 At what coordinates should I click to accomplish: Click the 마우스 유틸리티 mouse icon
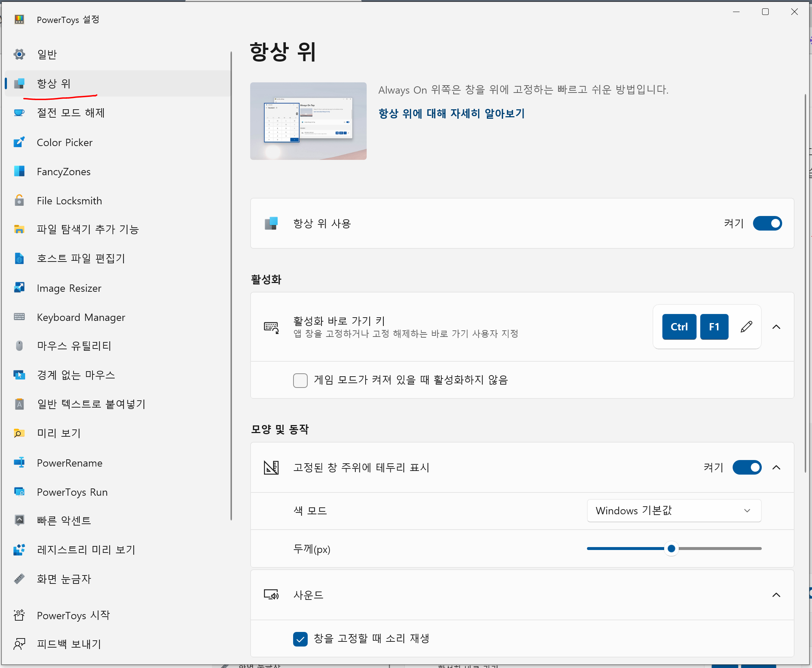tap(19, 346)
